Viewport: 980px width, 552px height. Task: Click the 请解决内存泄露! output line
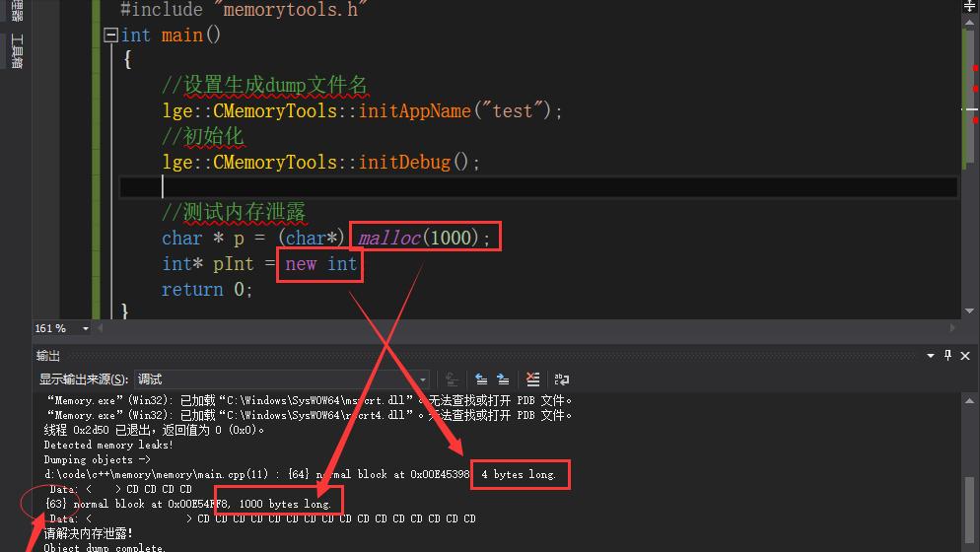coord(88,533)
